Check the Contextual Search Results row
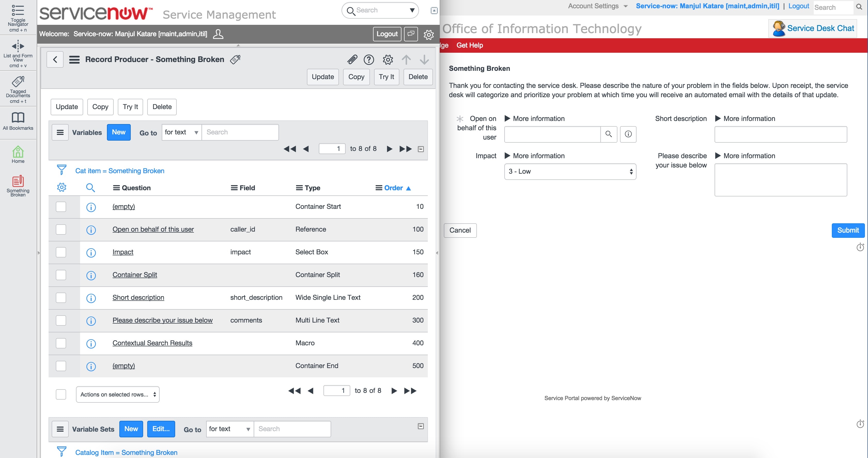This screenshot has height=458, width=868. 61,343
